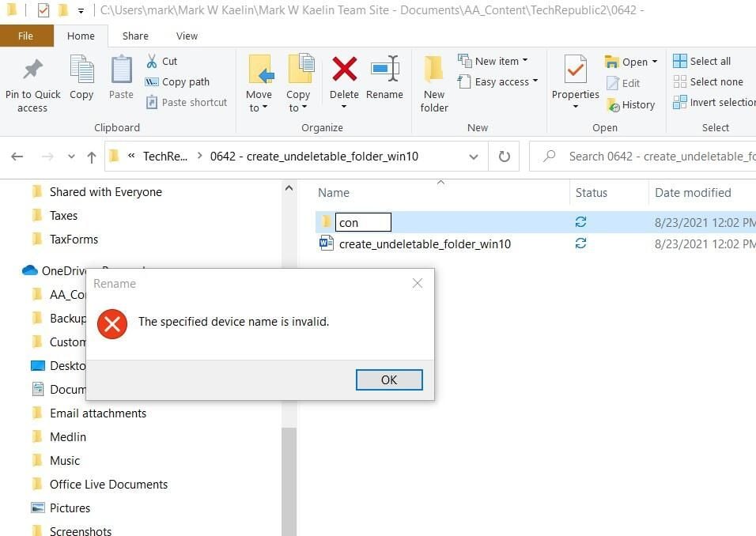Sort by Date modified column header
756x536 pixels.
pos(693,193)
